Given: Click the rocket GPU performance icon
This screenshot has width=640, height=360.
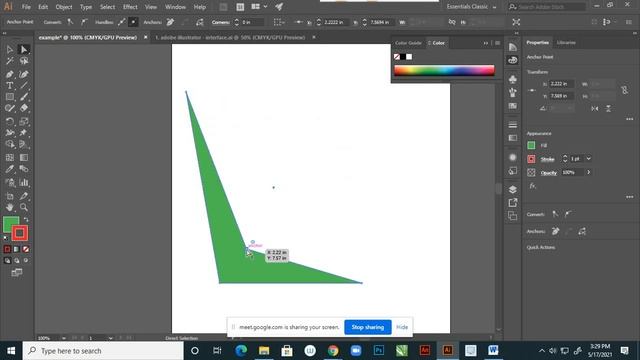Looking at the screenshot, I should [279, 7].
